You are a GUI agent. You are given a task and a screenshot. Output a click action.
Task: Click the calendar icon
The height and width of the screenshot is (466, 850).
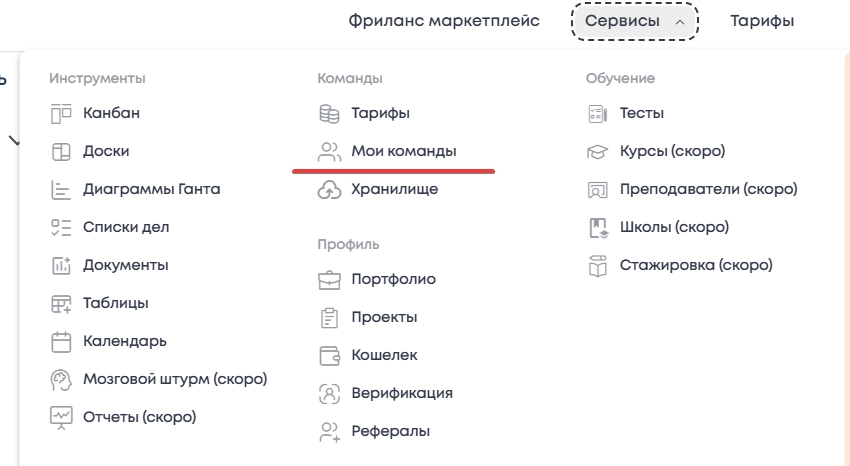[62, 341]
